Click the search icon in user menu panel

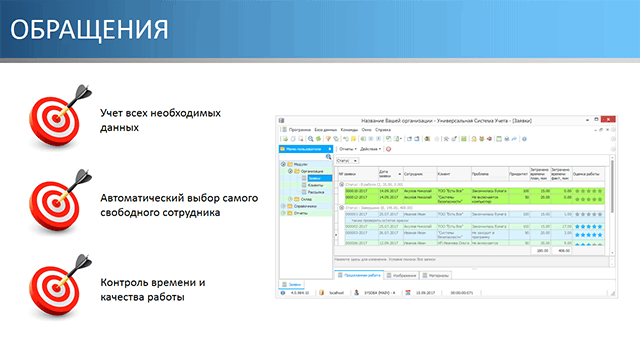[328, 157]
